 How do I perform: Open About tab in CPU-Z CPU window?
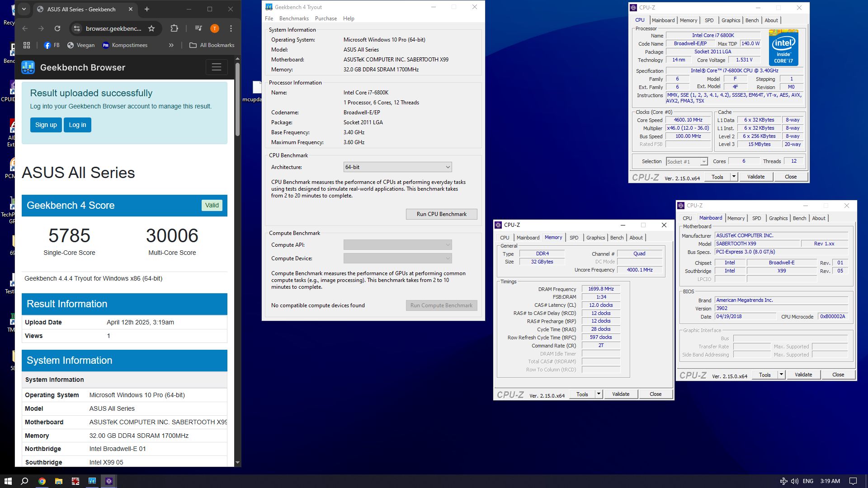pos(771,20)
